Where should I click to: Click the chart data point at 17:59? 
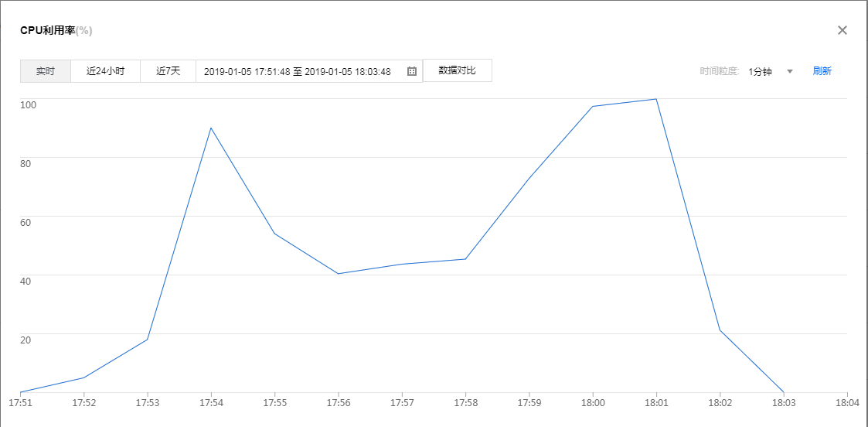pyautogui.click(x=529, y=179)
